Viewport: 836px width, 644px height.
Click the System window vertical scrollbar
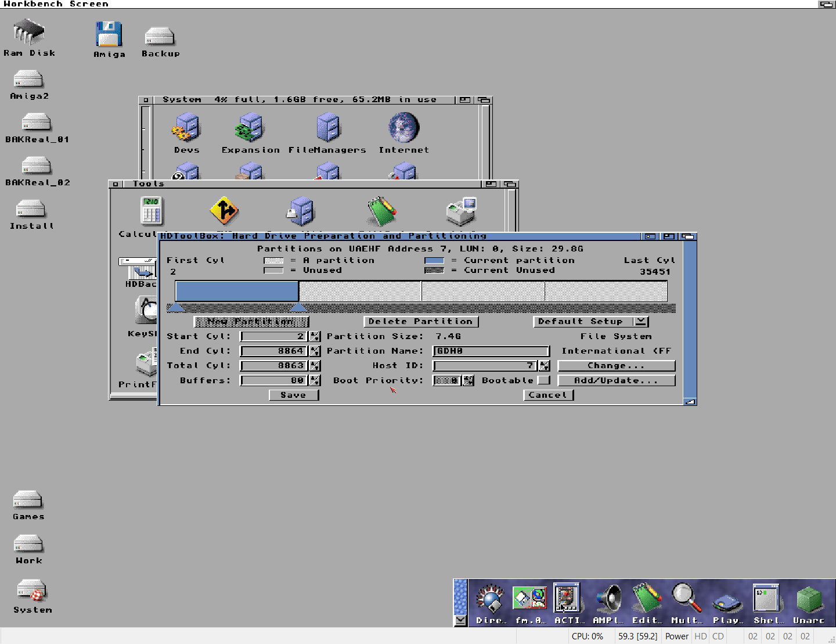coord(486,142)
